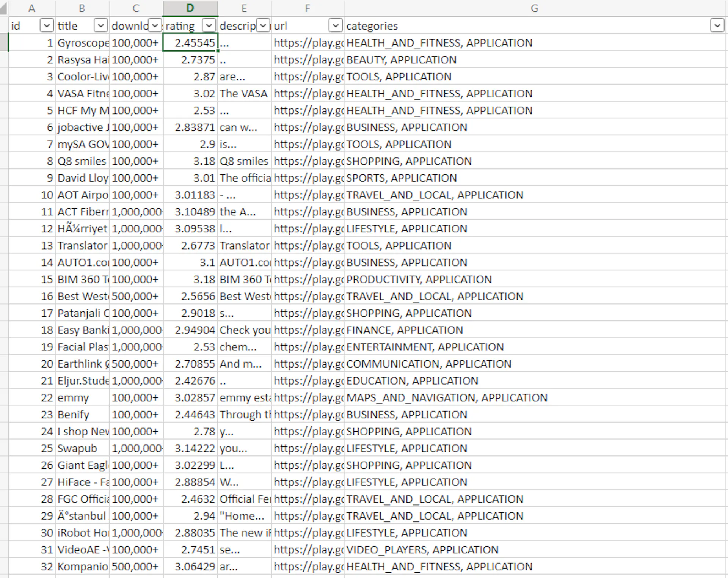Open the title column filter dropdown
728x578 pixels.
pos(100,25)
